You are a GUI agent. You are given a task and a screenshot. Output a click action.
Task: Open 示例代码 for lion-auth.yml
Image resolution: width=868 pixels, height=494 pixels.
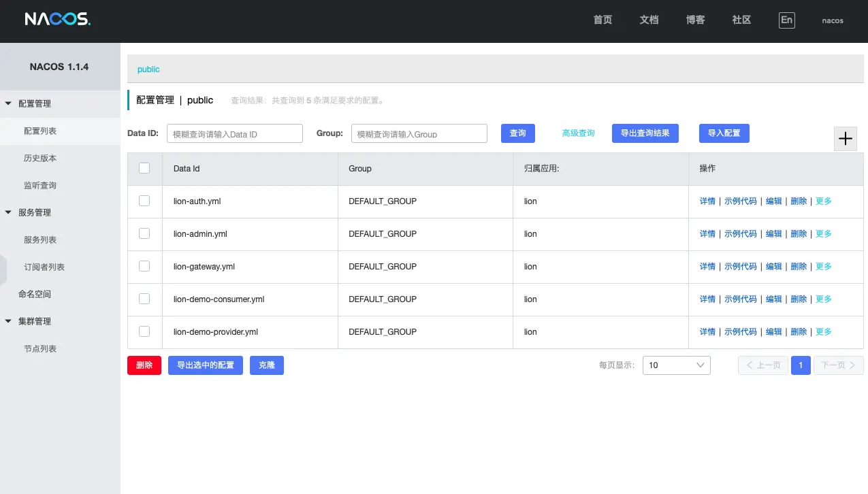(x=740, y=201)
